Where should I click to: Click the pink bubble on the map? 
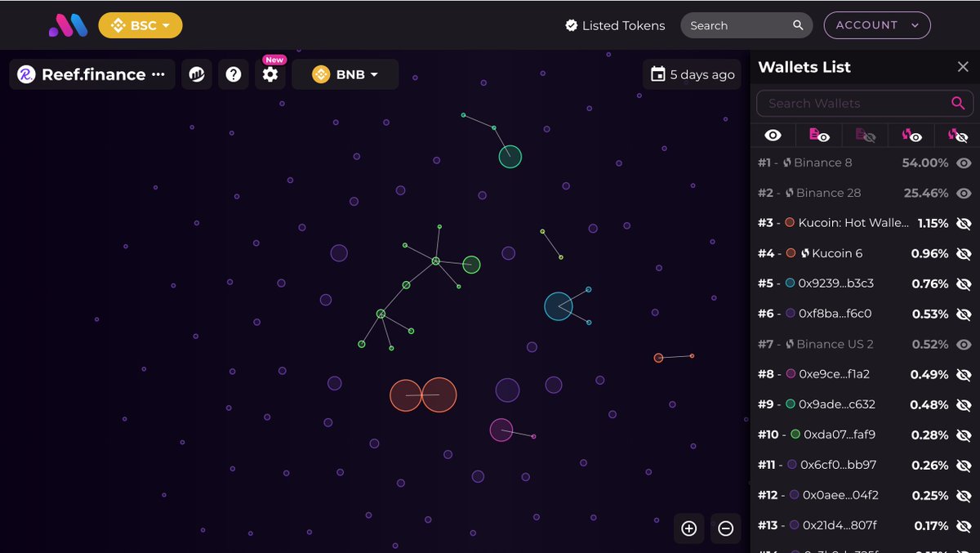[501, 430]
